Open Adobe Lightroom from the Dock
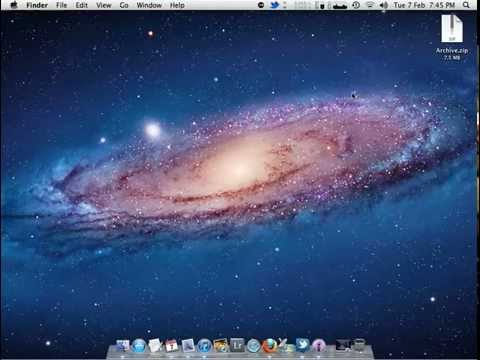 click(237, 345)
